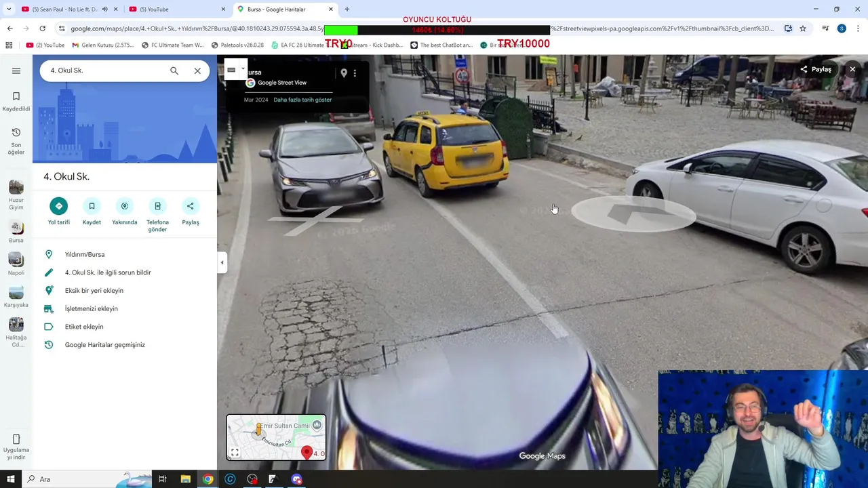
Task: Click the Yol tarifi directions button
Action: (59, 206)
